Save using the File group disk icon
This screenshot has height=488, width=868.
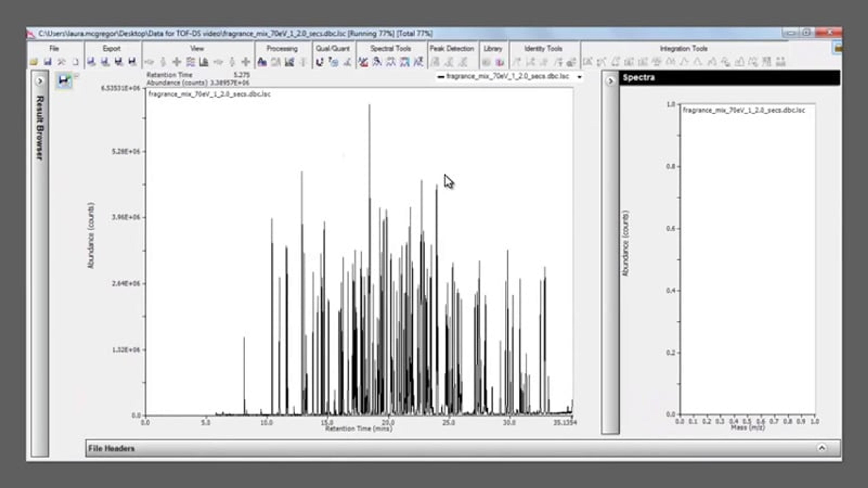coord(47,62)
